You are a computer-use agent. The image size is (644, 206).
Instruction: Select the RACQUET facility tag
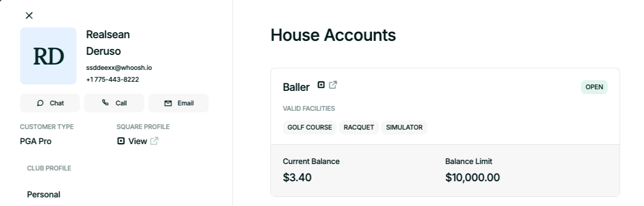359,127
